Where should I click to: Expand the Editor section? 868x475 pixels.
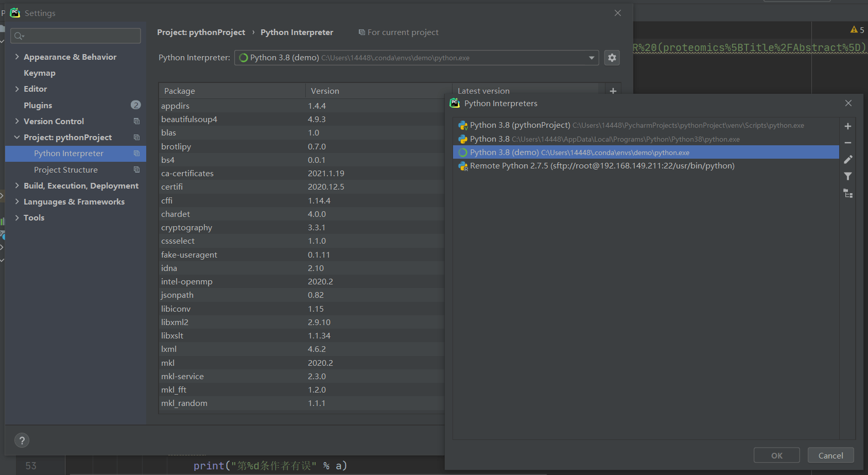coord(17,89)
